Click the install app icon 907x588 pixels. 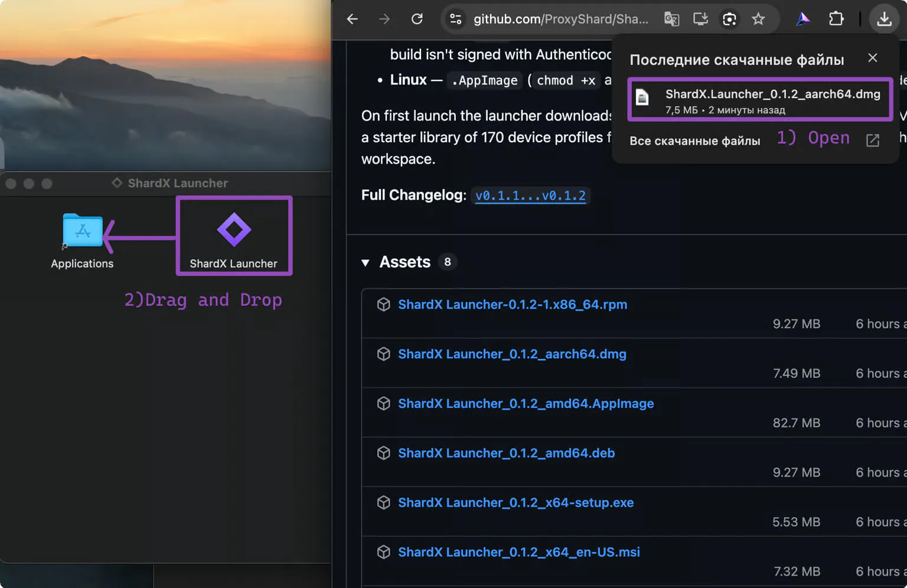[700, 19]
